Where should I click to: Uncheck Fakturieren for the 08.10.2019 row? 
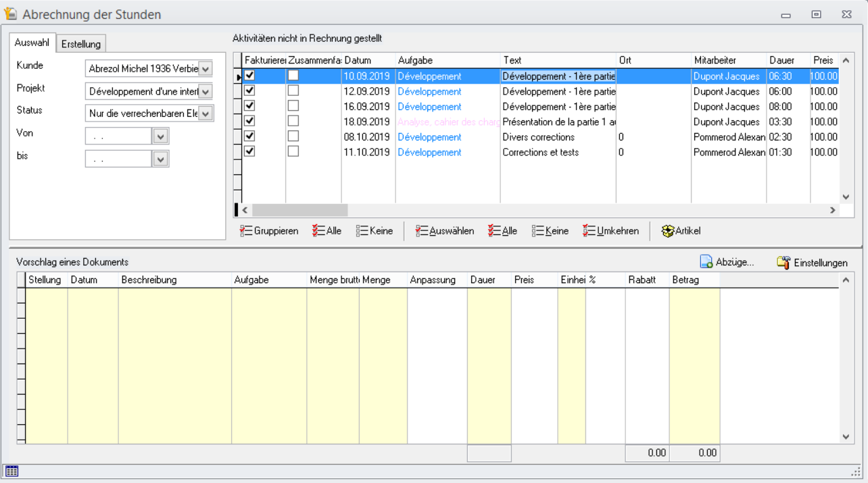click(x=249, y=136)
